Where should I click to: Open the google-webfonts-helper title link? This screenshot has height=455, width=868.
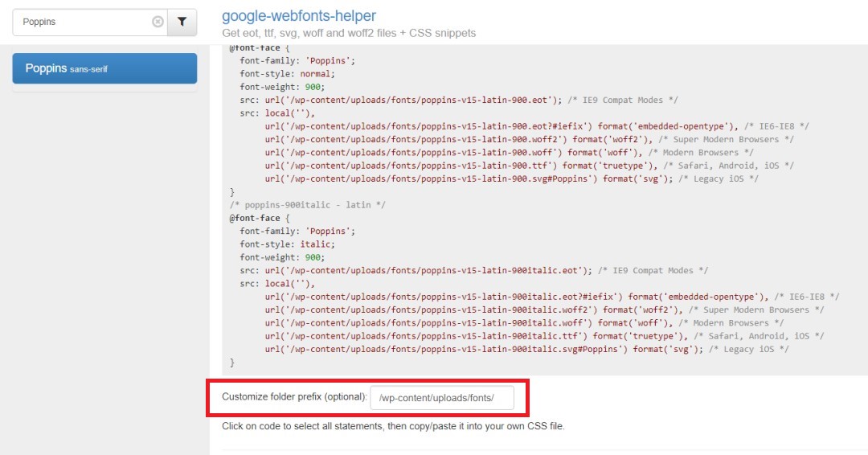coord(299,16)
